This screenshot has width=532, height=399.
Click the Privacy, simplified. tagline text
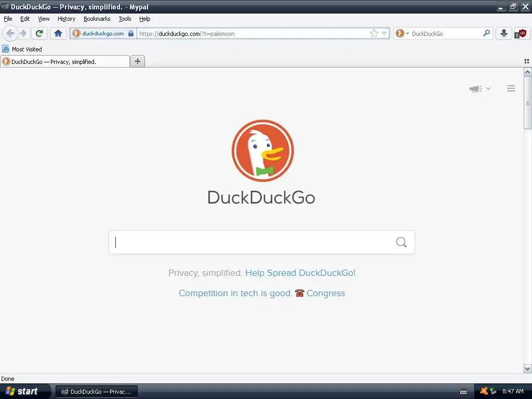coord(205,273)
